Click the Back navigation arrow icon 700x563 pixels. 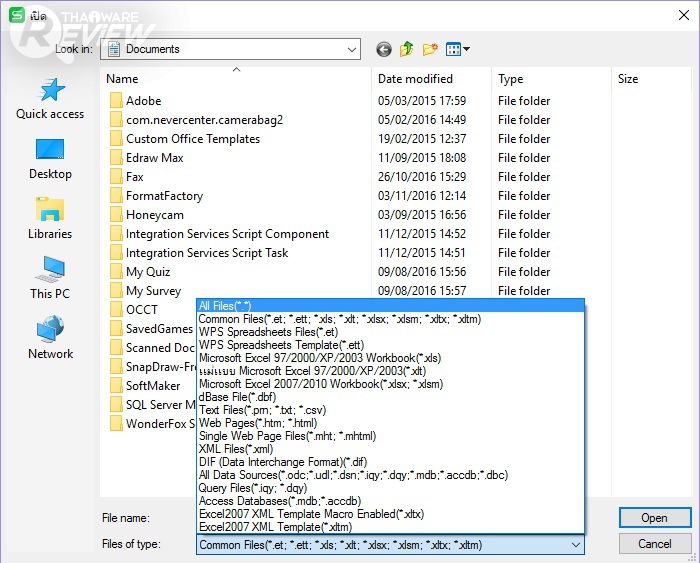coord(384,49)
